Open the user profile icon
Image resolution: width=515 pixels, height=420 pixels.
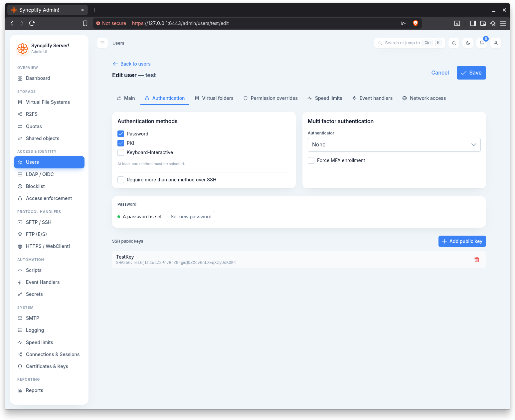[496, 43]
